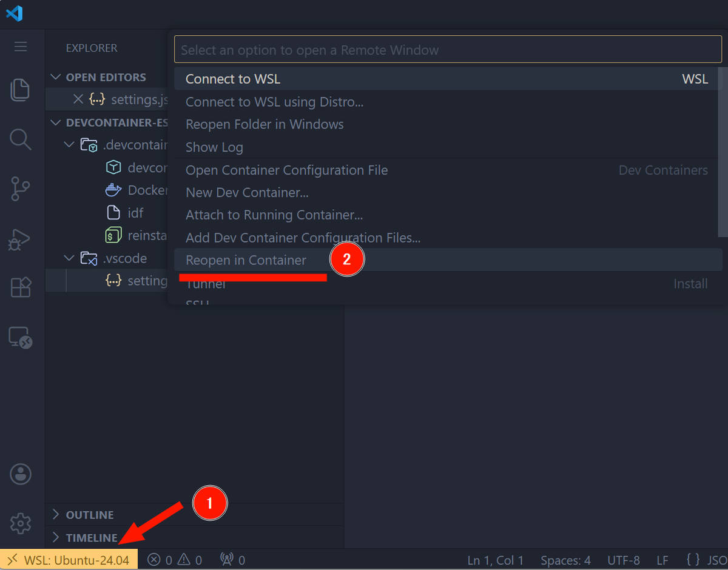Collapse the .devcontainer folder
728x570 pixels.
(x=69, y=145)
